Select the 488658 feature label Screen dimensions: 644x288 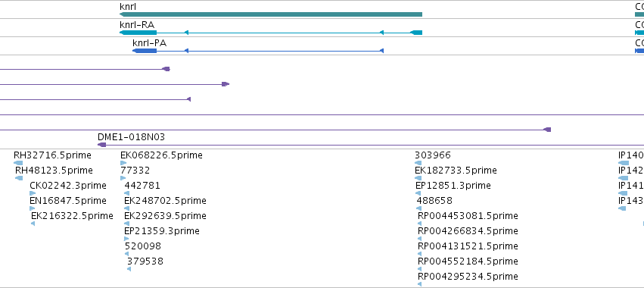(434, 200)
